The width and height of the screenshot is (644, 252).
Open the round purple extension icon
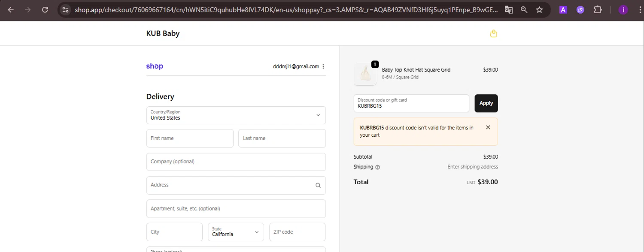[x=580, y=9]
